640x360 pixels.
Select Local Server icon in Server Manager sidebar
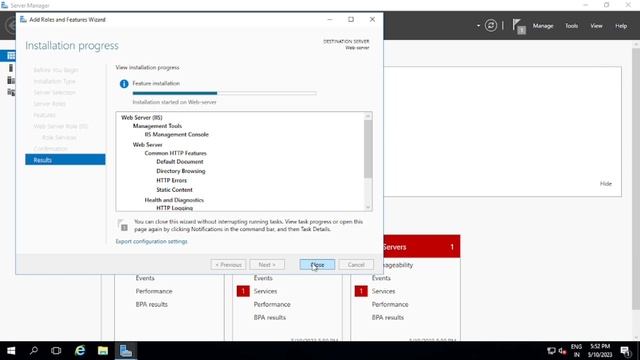[x=11, y=68]
